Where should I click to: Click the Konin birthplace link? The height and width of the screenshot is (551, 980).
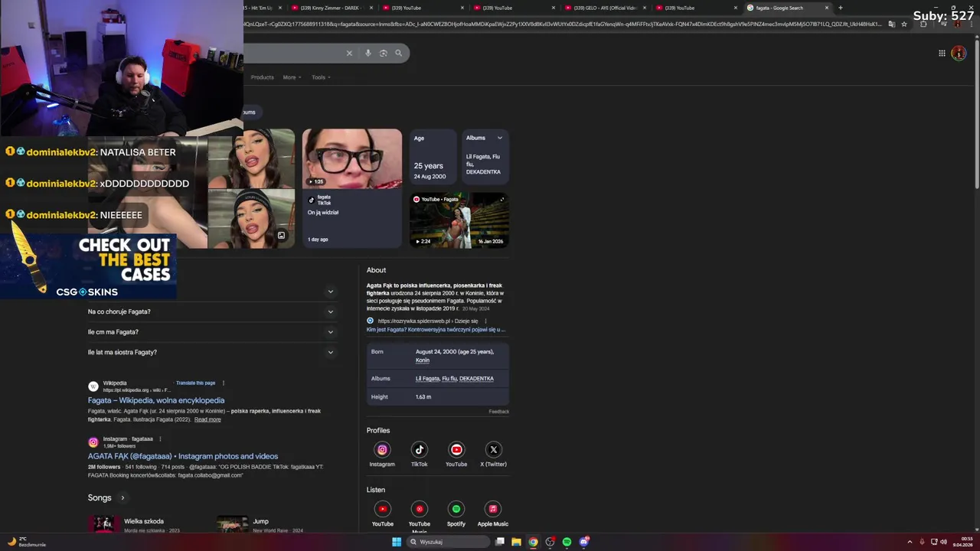click(x=423, y=360)
